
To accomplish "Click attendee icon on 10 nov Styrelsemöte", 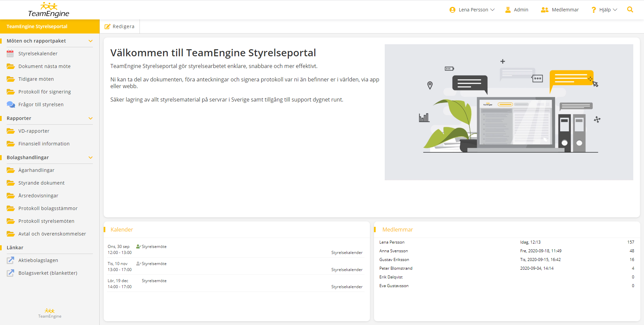I will click(x=138, y=264).
